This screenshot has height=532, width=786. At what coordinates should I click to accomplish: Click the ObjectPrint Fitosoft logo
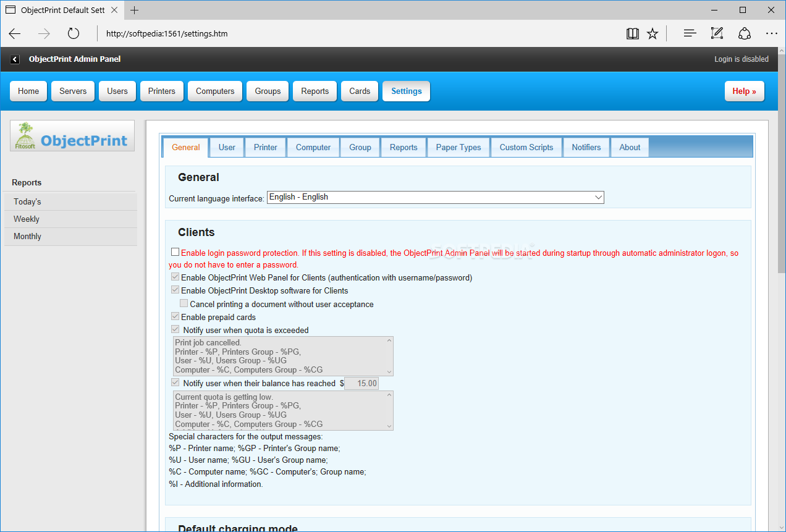pyautogui.click(x=72, y=136)
